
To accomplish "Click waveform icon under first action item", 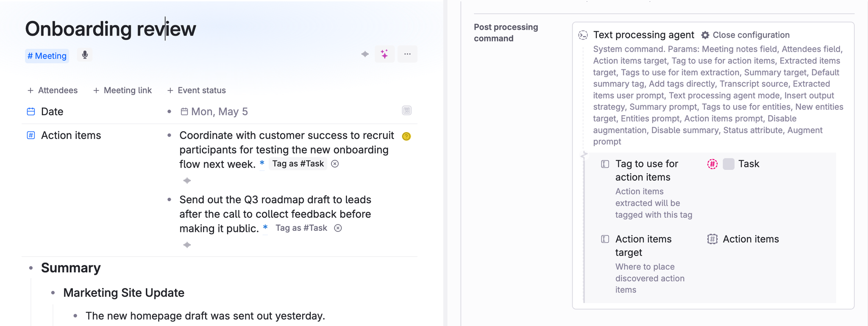I will (187, 181).
